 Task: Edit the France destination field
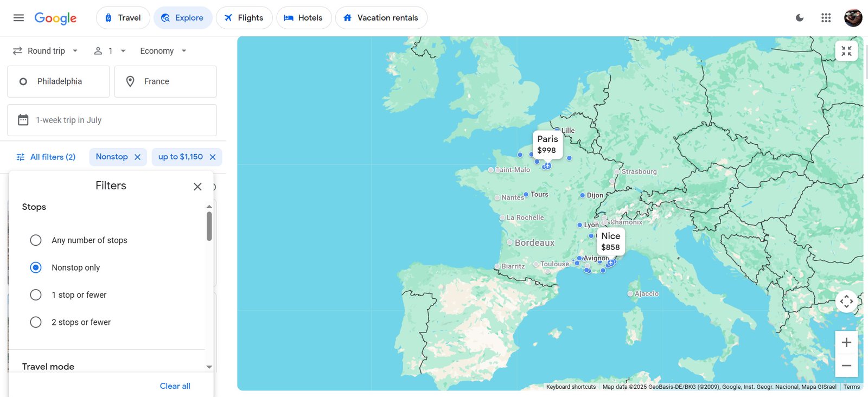click(165, 81)
